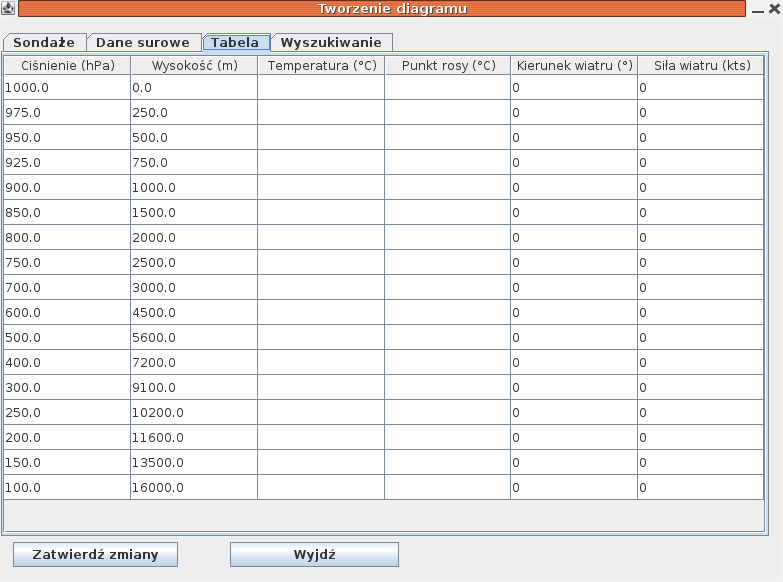
Task: Click the Punkt rosy (°C) column header
Action: [448, 65]
